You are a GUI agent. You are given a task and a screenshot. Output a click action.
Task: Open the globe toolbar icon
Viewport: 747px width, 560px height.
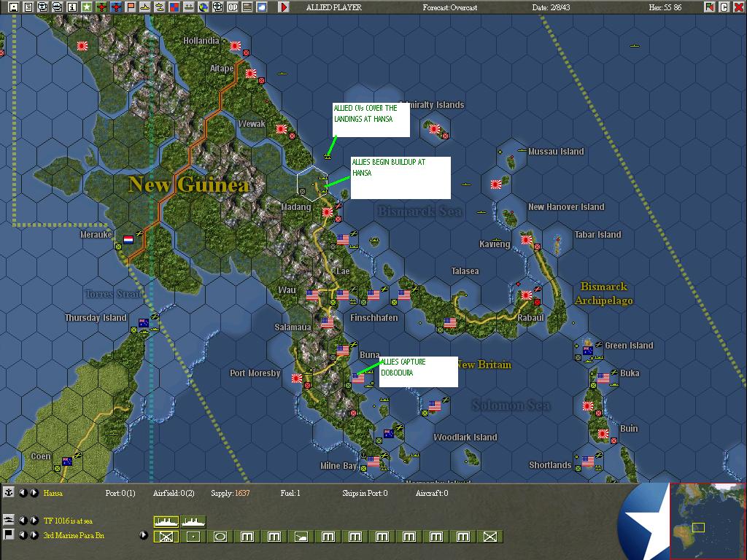[204, 7]
